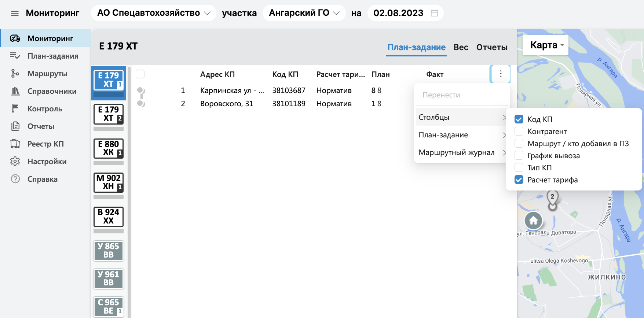Open Справочники in the sidebar
The width and height of the screenshot is (644, 318).
coord(52,91)
